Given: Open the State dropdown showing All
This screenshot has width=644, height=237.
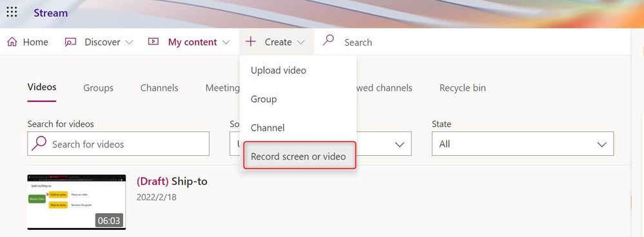Looking at the screenshot, I should click(523, 144).
